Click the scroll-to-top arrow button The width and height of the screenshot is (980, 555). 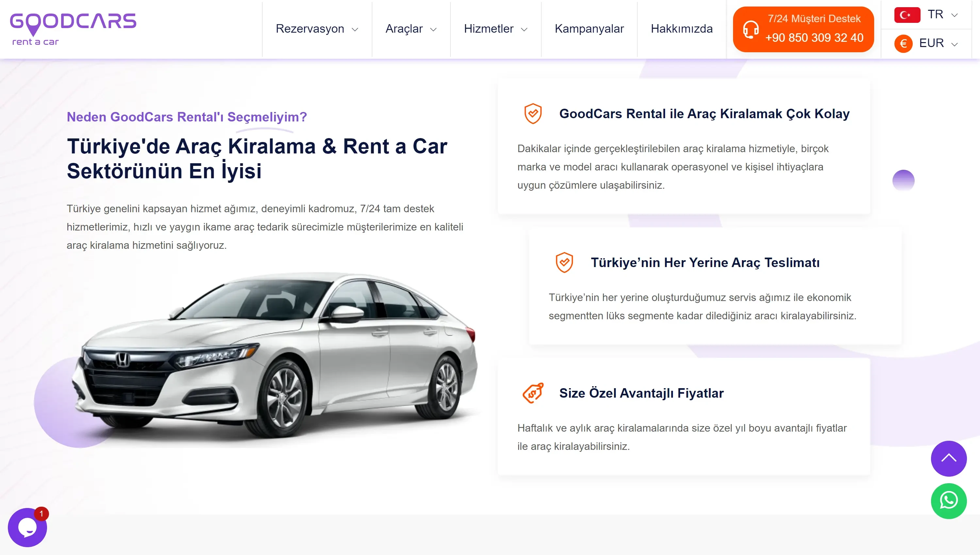(x=948, y=458)
